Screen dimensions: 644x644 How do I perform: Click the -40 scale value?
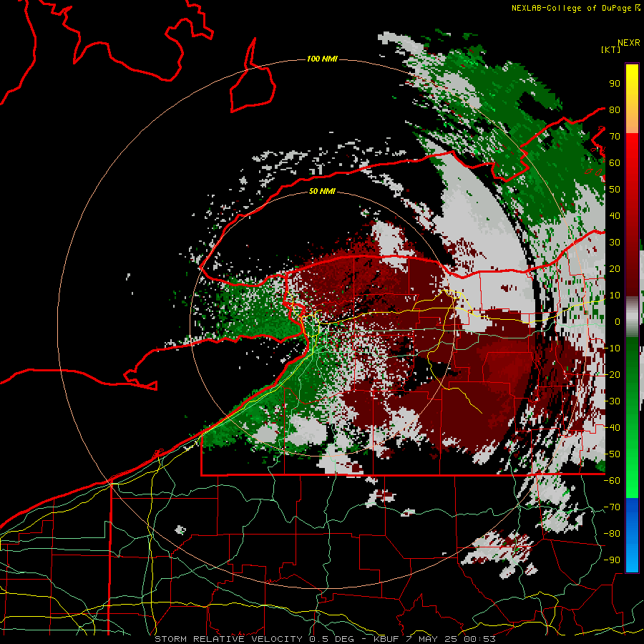pos(612,428)
